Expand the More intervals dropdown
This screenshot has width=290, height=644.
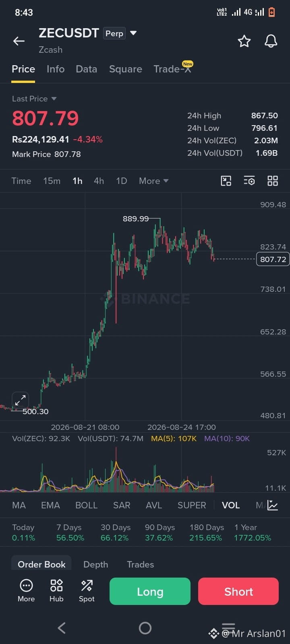click(153, 181)
